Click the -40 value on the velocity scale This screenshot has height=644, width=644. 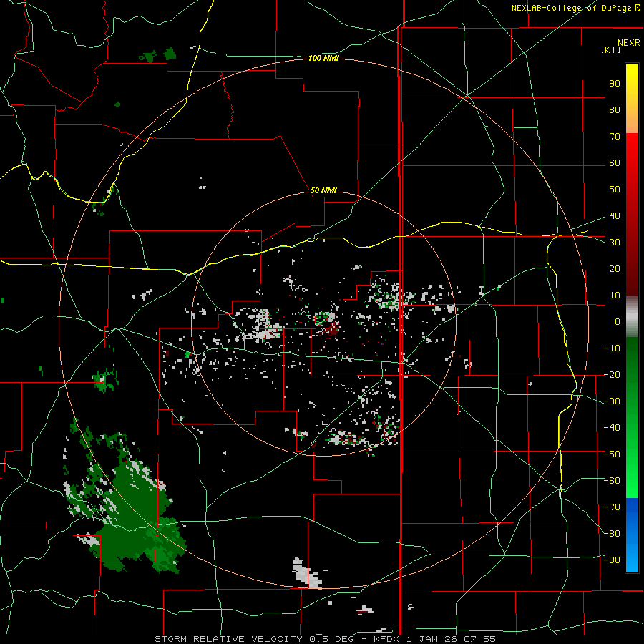(x=612, y=428)
